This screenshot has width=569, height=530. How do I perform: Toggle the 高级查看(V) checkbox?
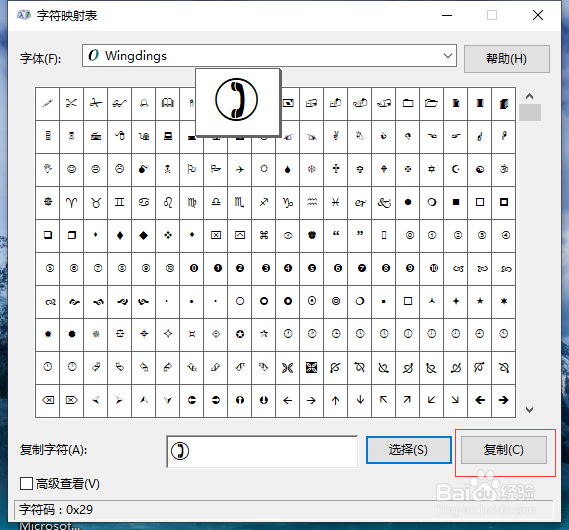pyautogui.click(x=26, y=484)
